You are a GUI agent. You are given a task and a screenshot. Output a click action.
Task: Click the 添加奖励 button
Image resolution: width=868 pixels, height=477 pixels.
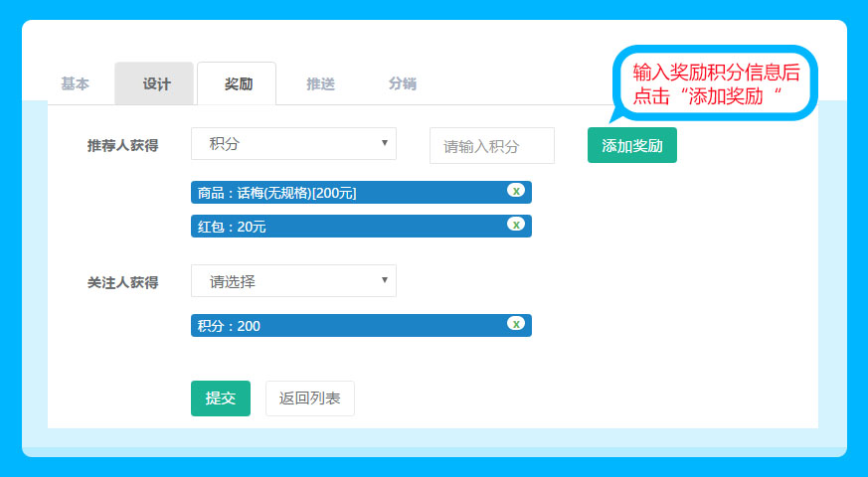[x=631, y=145]
